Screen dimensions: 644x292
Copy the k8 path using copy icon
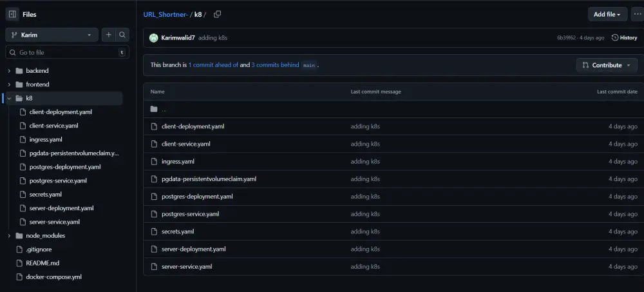pyautogui.click(x=217, y=14)
